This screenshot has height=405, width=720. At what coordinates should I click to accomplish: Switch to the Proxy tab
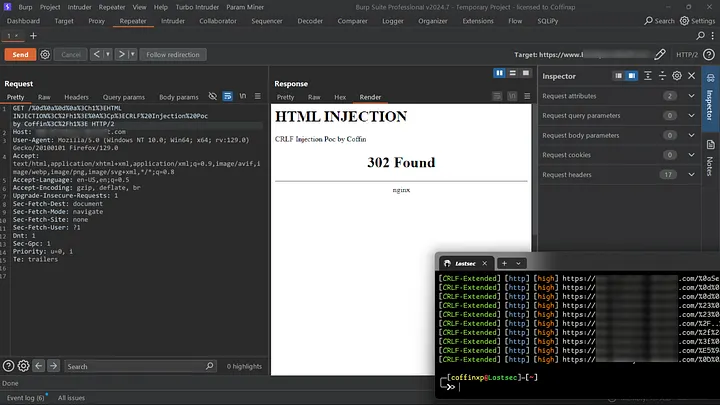tap(96, 21)
